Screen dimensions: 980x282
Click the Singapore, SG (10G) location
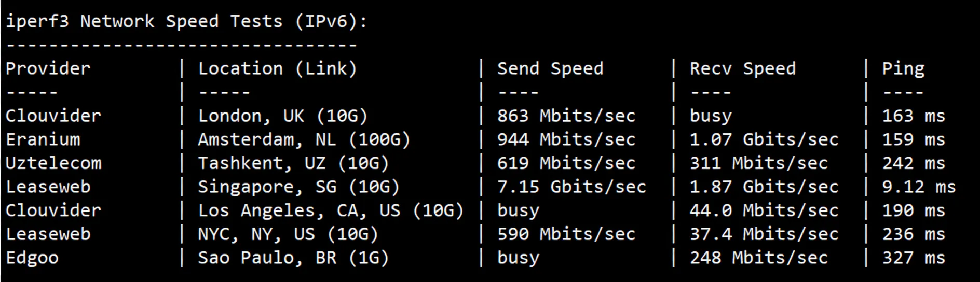tap(298, 187)
